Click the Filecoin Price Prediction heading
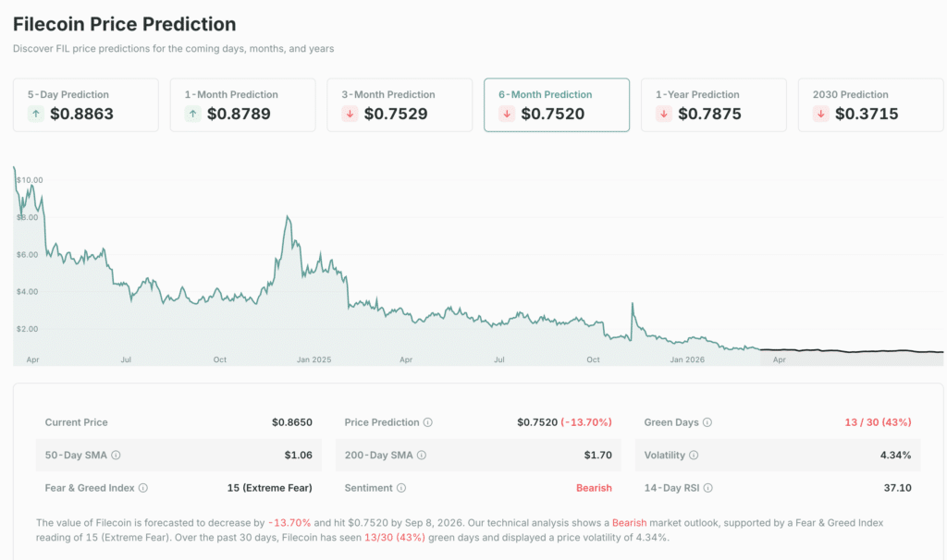 tap(124, 23)
